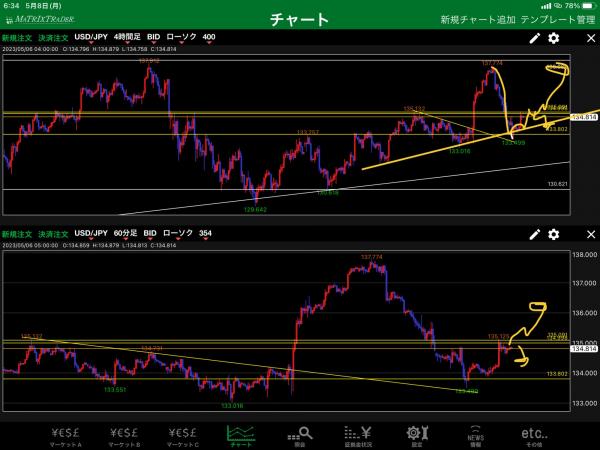This screenshot has height=450, width=600.
Task: Select the チャート chart tab icon
Action: point(241,436)
